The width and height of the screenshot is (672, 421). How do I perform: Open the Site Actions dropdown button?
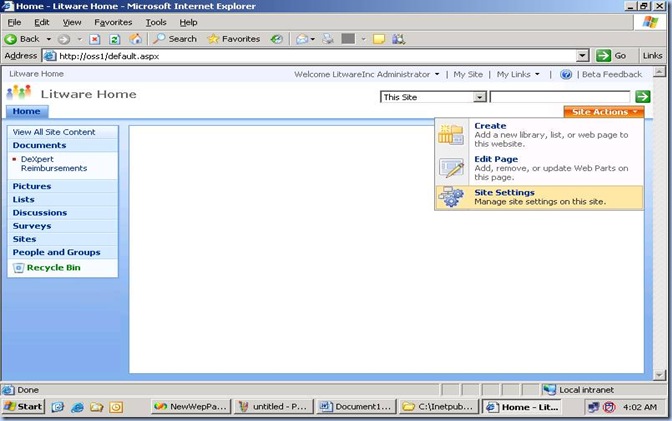[x=604, y=112]
